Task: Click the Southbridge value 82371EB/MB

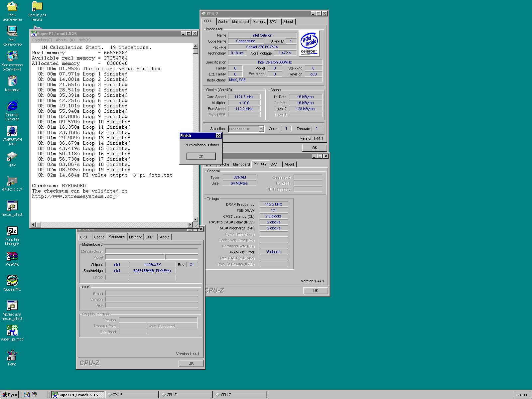Action: click(x=152, y=271)
